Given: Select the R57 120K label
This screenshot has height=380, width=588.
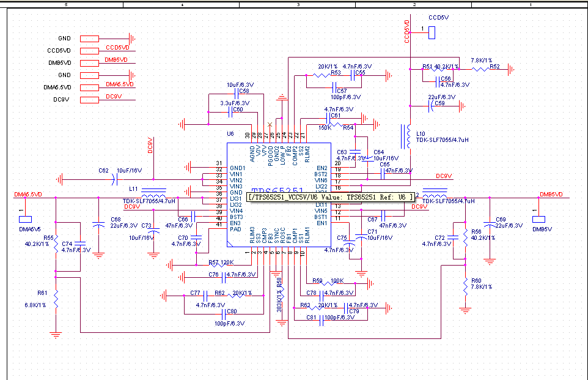Looking at the screenshot, I should coord(221,263).
